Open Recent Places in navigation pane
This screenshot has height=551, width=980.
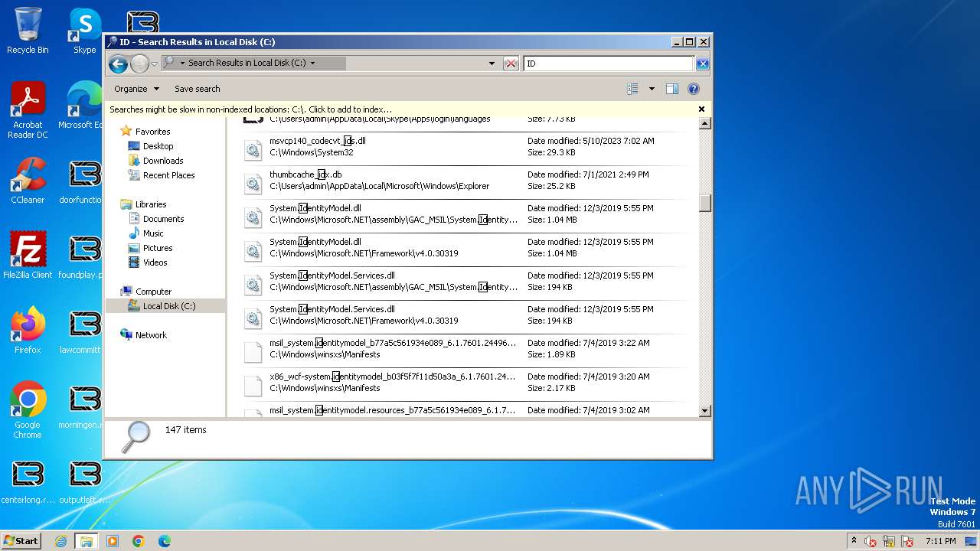pos(168,175)
